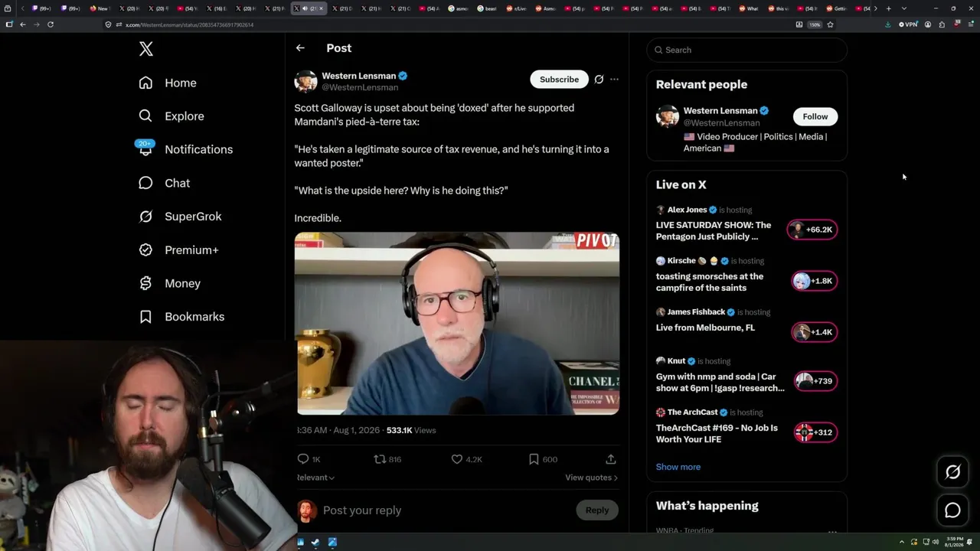The image size is (980, 551).
Task: Click the volume icon in the system tray
Action: 936,543
